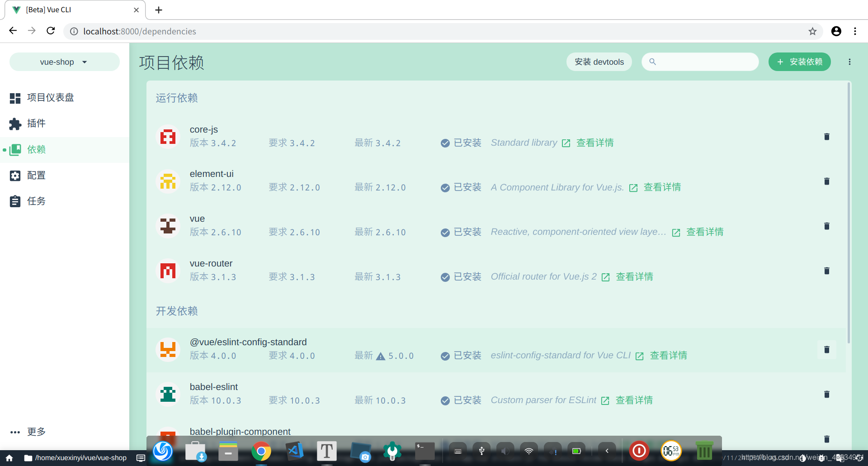Select the [Beta] Vue CLI browser tab
This screenshot has height=466, width=868.
[x=75, y=10]
